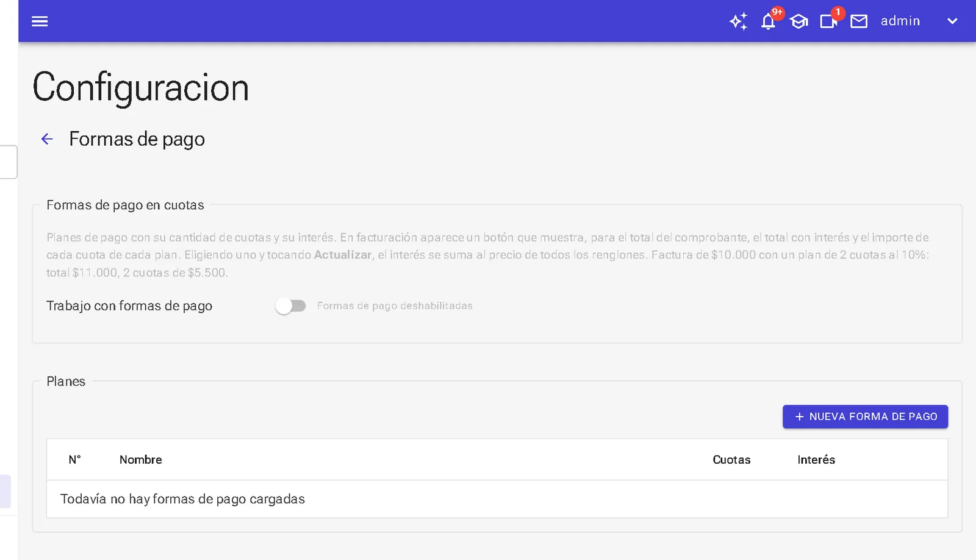Screen dimensions: 976x560
Task: Click the N° column header
Action: (x=74, y=460)
